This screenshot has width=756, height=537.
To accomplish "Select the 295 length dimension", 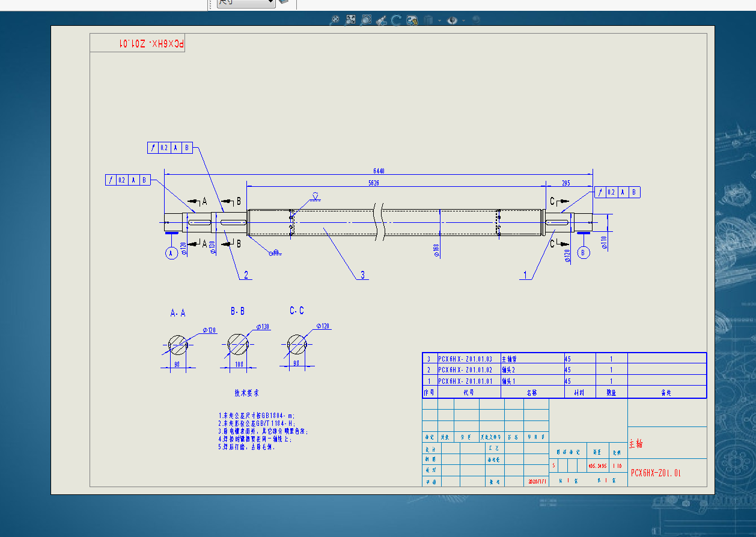I will 565,183.
